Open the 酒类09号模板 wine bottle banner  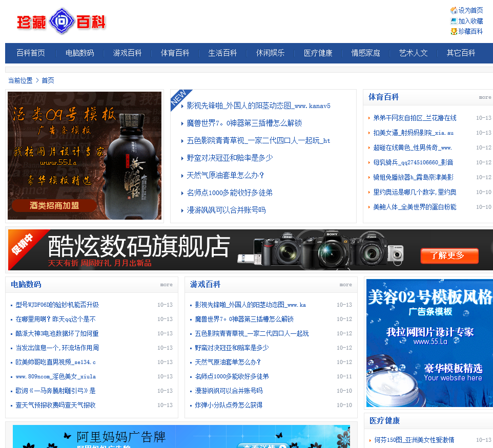85,156
